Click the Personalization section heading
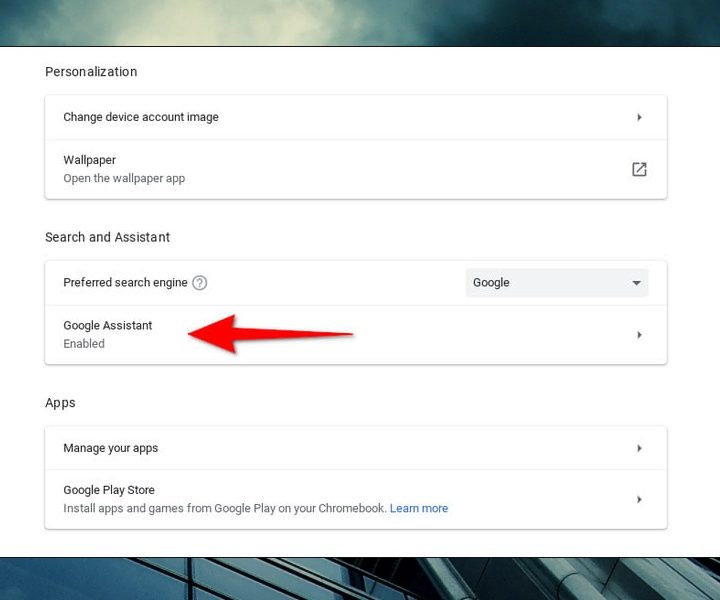 (x=91, y=72)
